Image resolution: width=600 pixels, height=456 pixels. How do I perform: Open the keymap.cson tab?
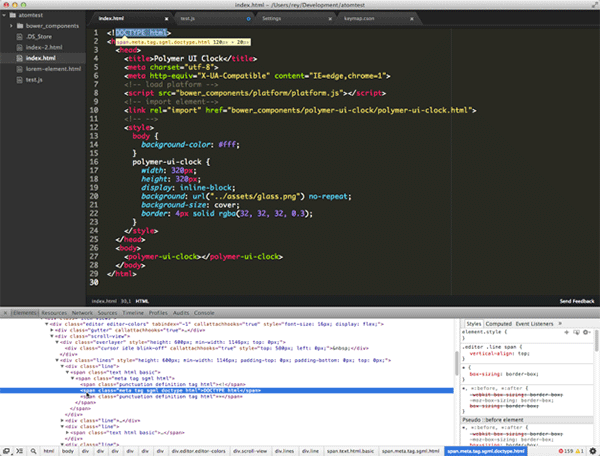click(x=357, y=18)
